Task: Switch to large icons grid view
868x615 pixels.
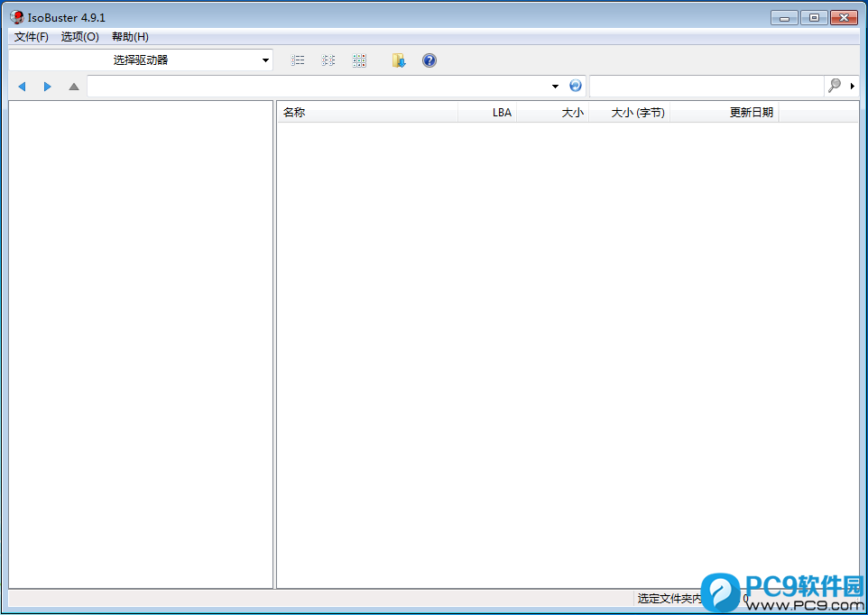Action: click(x=359, y=60)
